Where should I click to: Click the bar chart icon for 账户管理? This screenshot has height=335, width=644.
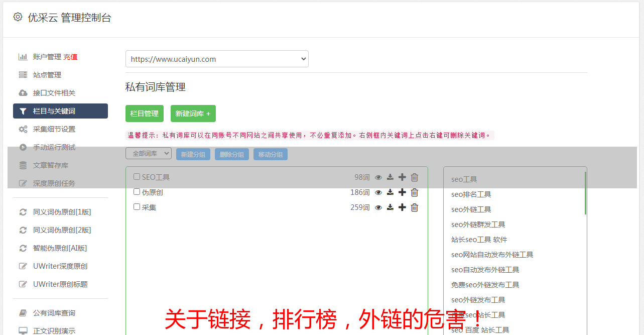[x=23, y=57]
